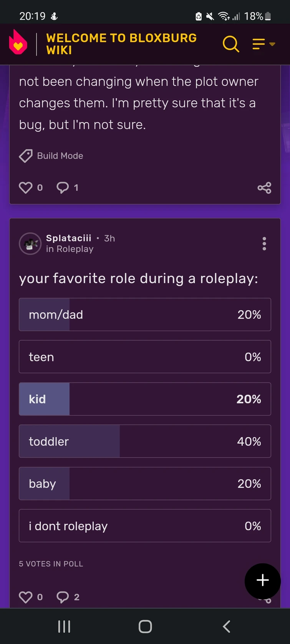Like the roleplay poll post
This screenshot has width=290, height=644.
coord(26,597)
